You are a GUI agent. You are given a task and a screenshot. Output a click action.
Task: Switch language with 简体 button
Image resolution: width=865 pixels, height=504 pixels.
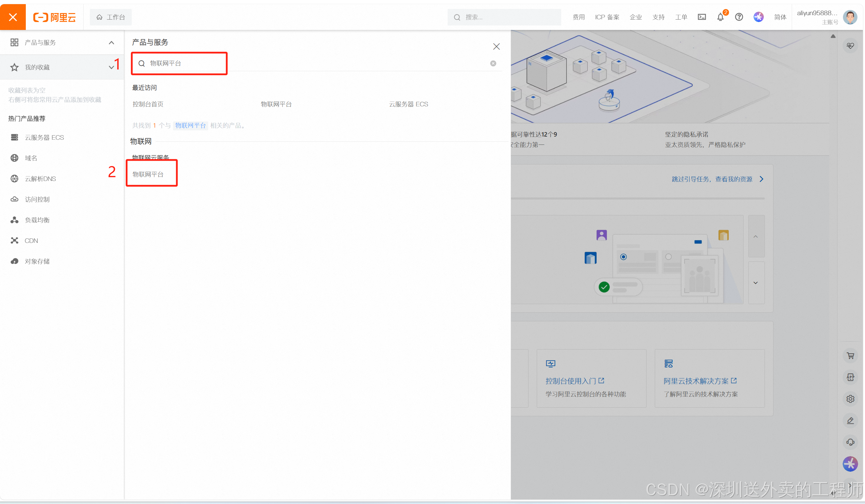click(780, 17)
